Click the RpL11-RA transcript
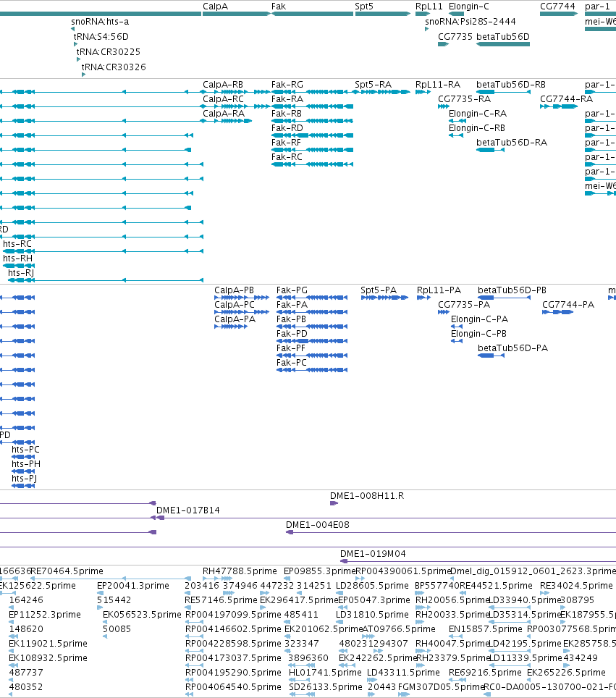 click(423, 92)
